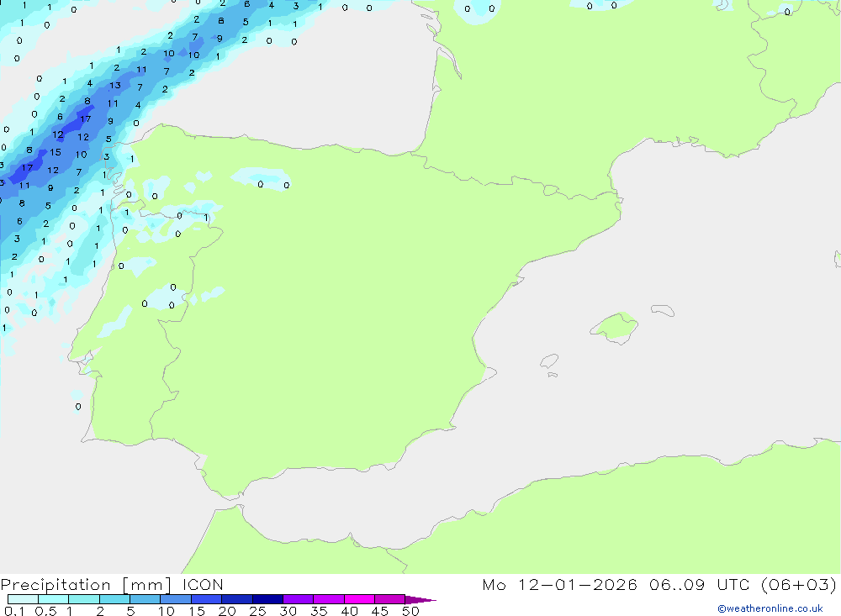841x616 pixels.
Task: Click the '45' legend scale label
Action: click(x=380, y=611)
